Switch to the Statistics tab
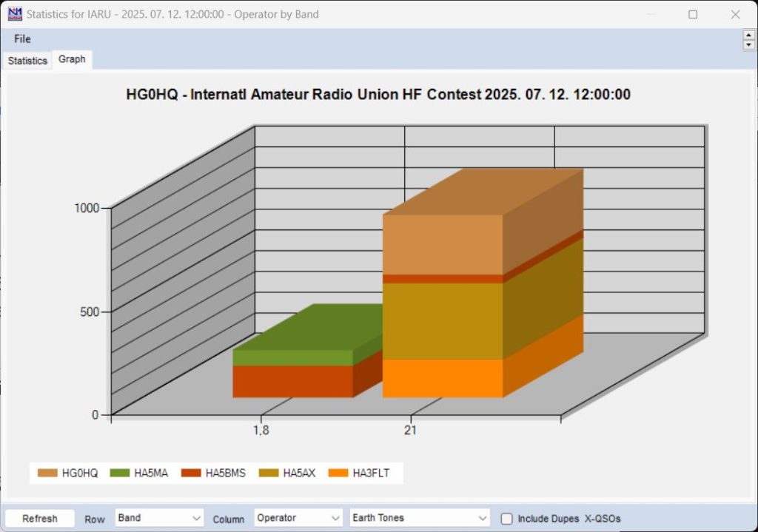 point(27,61)
